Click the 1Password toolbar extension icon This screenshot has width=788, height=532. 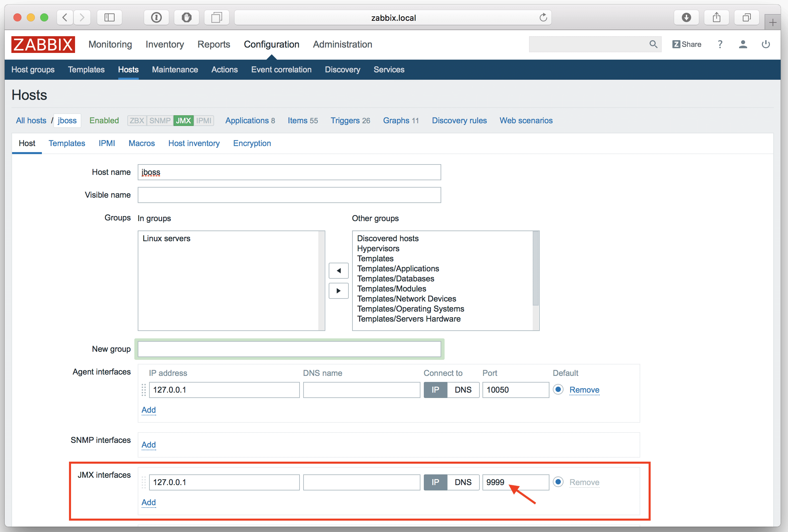click(x=156, y=17)
